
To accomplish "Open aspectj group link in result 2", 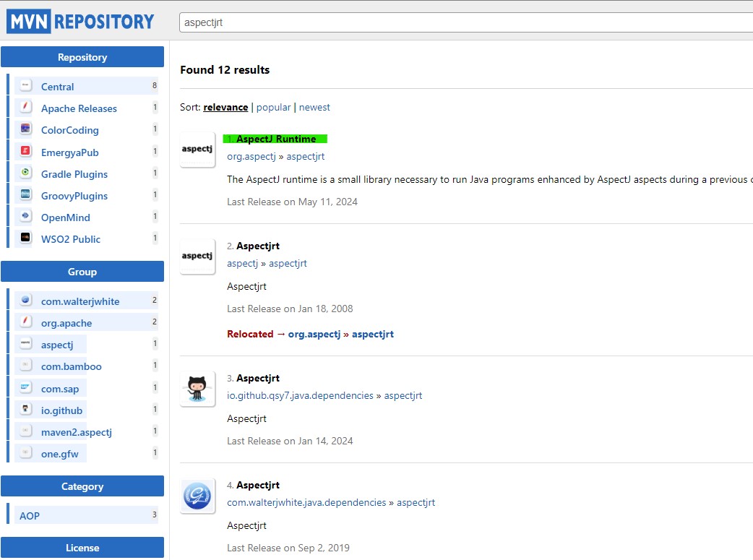I will pos(243,264).
